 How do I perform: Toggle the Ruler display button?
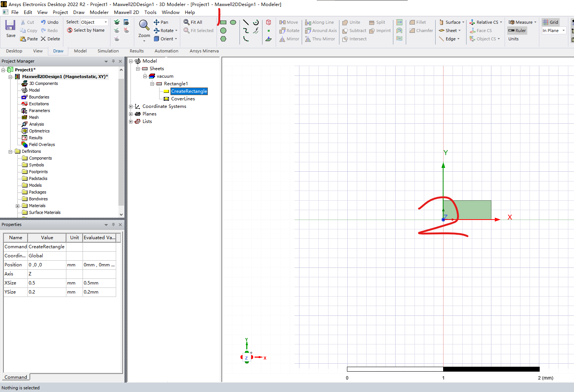pos(517,31)
